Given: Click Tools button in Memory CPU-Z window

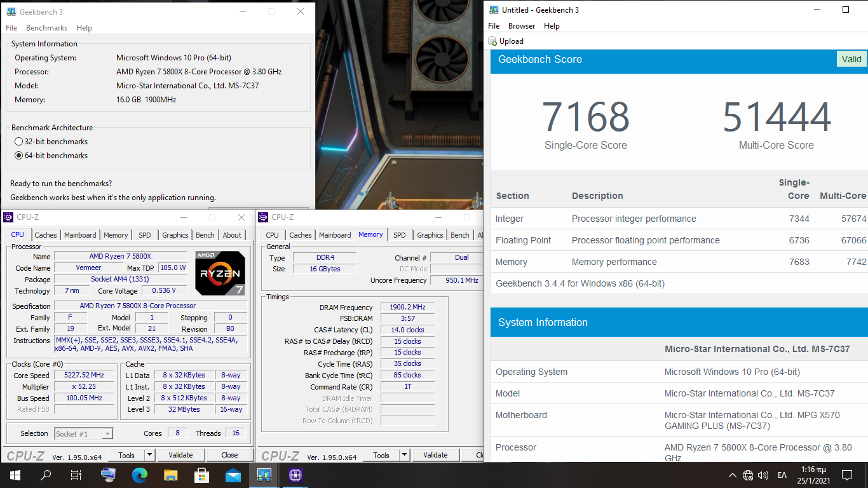Looking at the screenshot, I should pos(381,455).
